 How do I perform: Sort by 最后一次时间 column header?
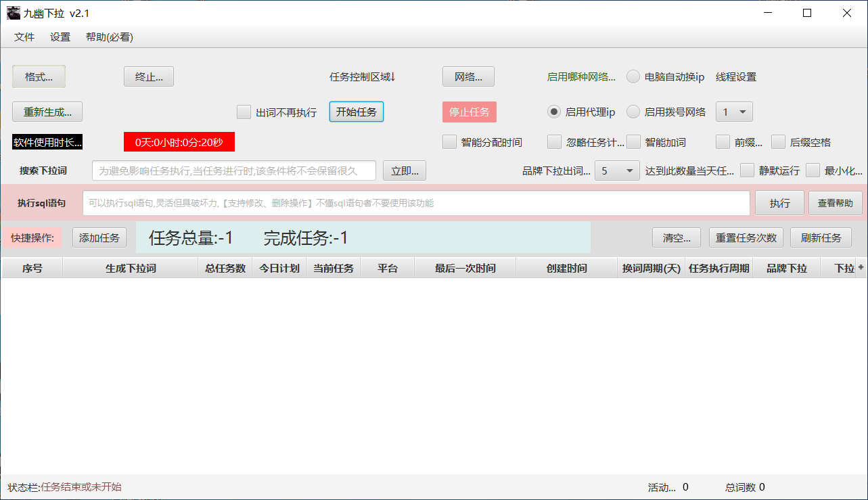tap(465, 268)
